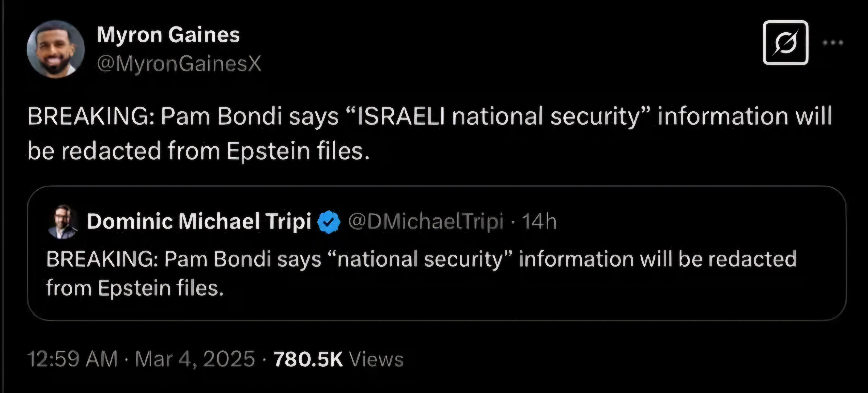868x393 pixels.
Task: Click "from Epstein files." in the quoted post
Action: click(135, 288)
